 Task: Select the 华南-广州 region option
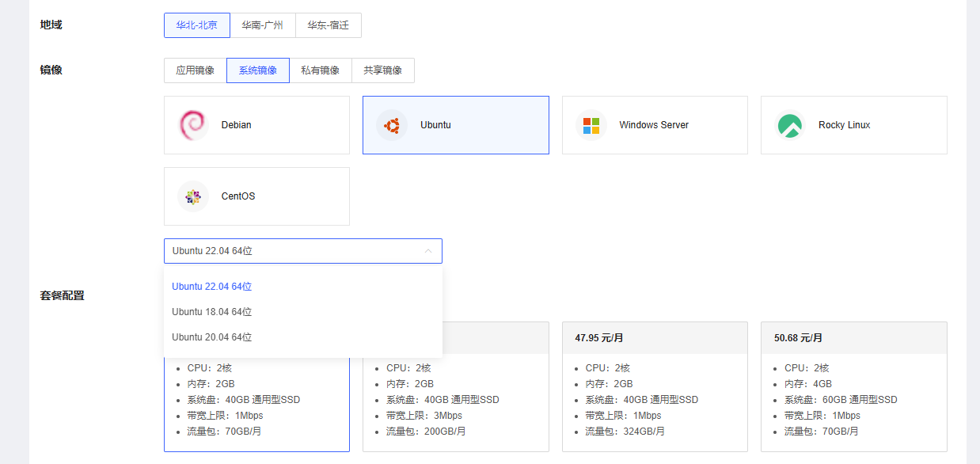pos(263,25)
